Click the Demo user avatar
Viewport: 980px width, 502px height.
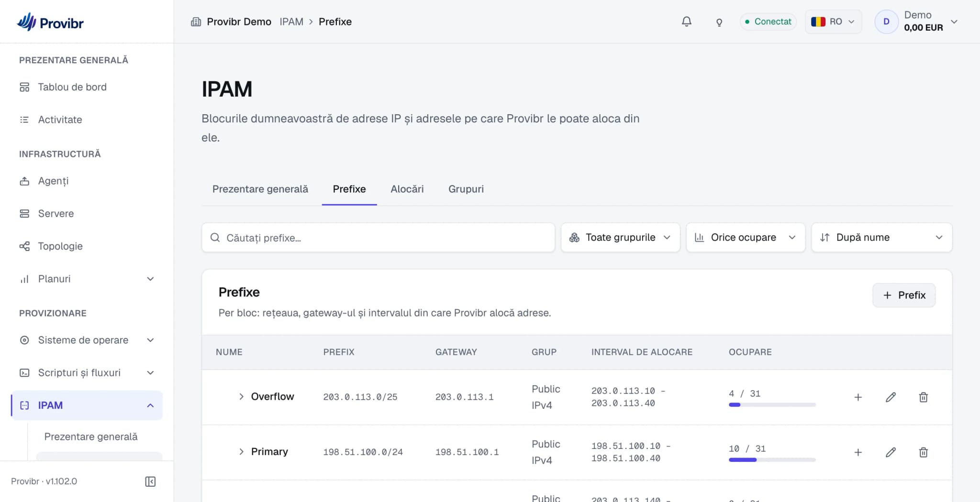tap(886, 22)
